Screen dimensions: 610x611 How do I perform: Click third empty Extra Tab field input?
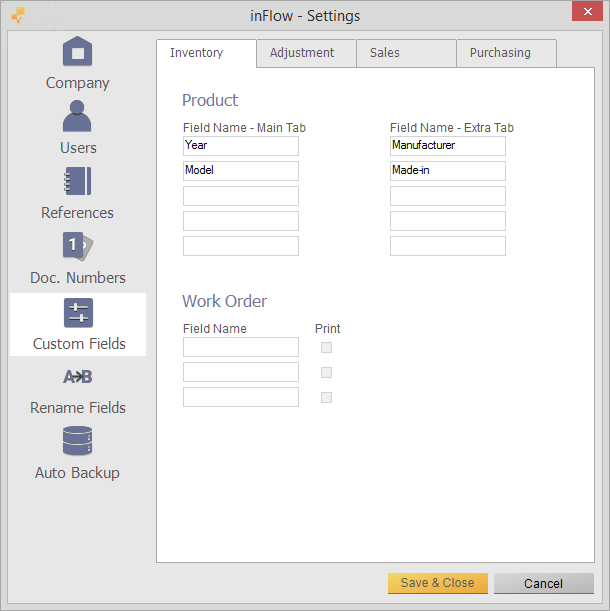(448, 196)
